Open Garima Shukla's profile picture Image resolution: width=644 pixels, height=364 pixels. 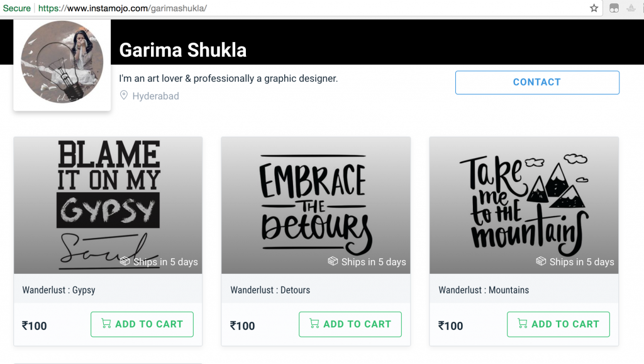click(62, 65)
